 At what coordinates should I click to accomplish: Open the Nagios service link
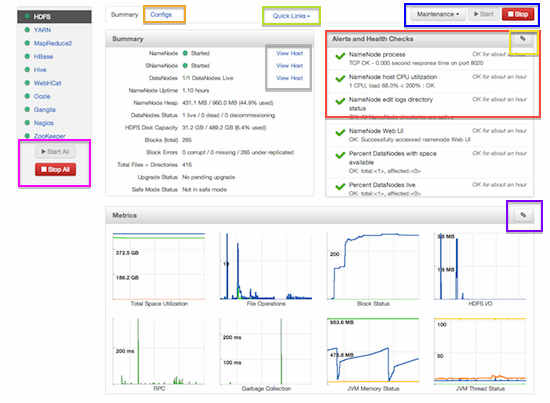[x=43, y=123]
